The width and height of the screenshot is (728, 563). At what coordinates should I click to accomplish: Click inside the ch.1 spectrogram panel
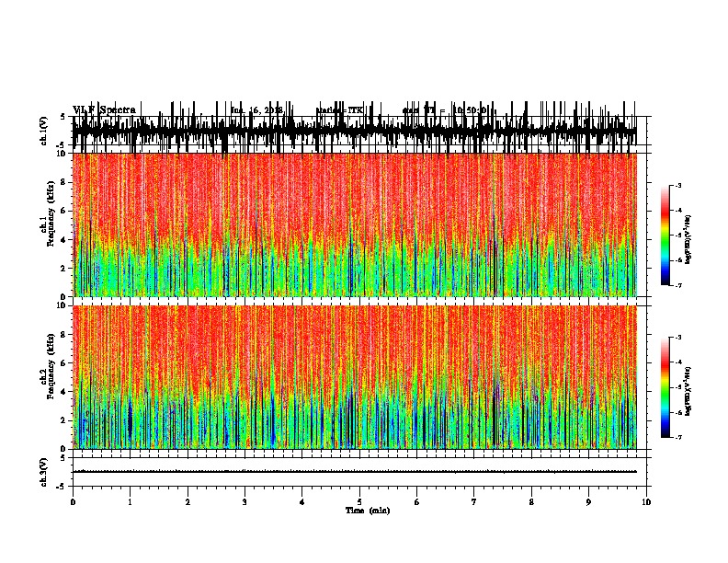(x=354, y=224)
